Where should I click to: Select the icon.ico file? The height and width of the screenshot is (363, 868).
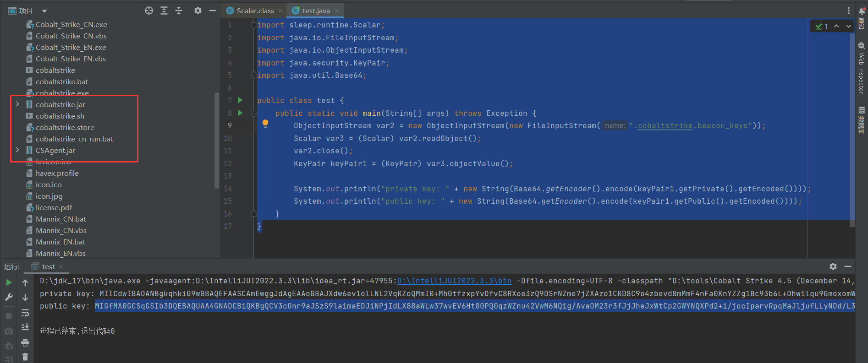tap(49, 184)
